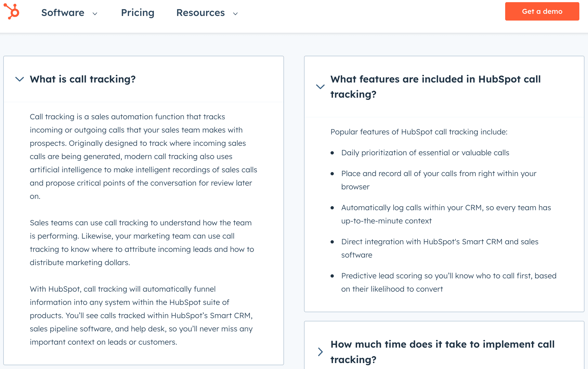Click the right-facing chevron on the implementation time question
This screenshot has height=369, width=588.
tap(320, 352)
